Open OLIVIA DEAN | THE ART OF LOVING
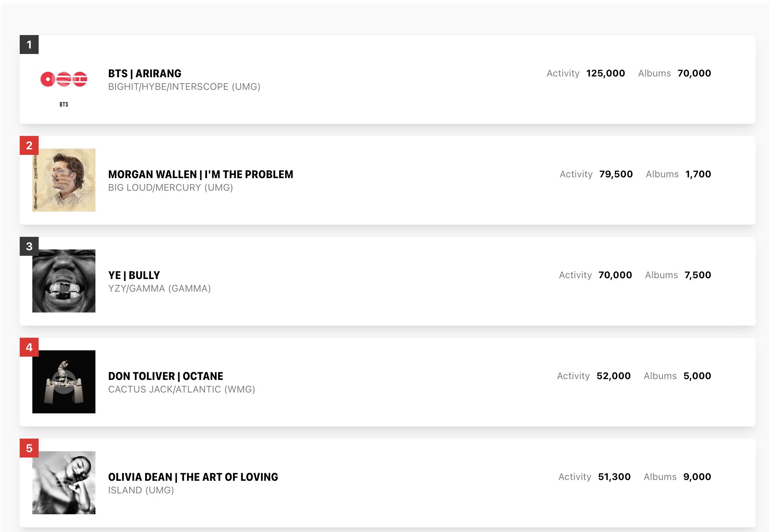This screenshot has width=769, height=532. point(193,477)
